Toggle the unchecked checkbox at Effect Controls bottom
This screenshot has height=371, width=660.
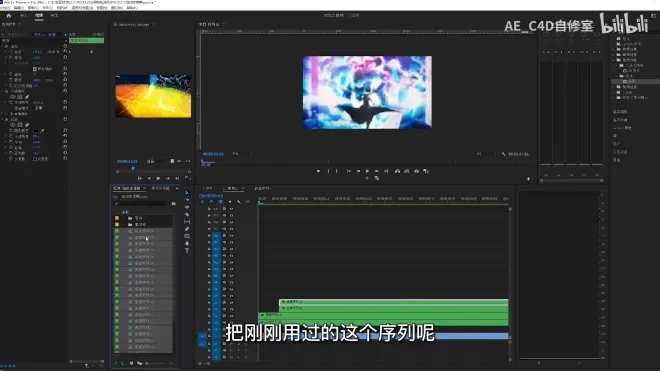35,159
